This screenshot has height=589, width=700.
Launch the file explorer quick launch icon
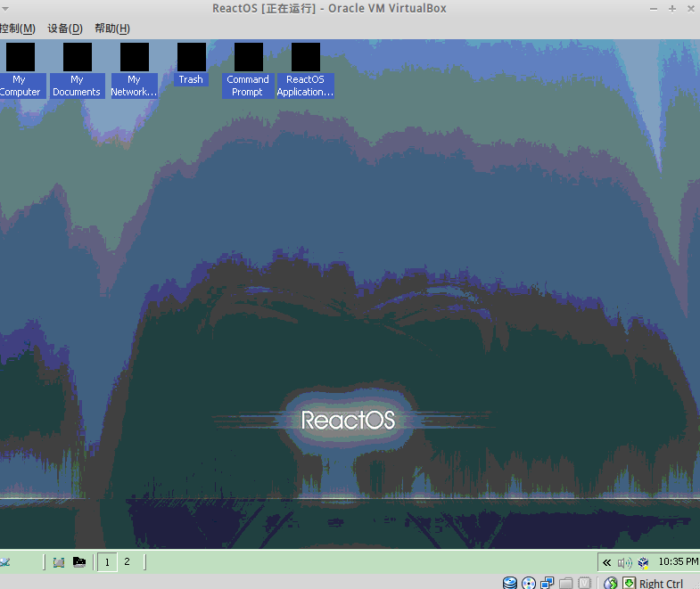pyautogui.click(x=79, y=561)
